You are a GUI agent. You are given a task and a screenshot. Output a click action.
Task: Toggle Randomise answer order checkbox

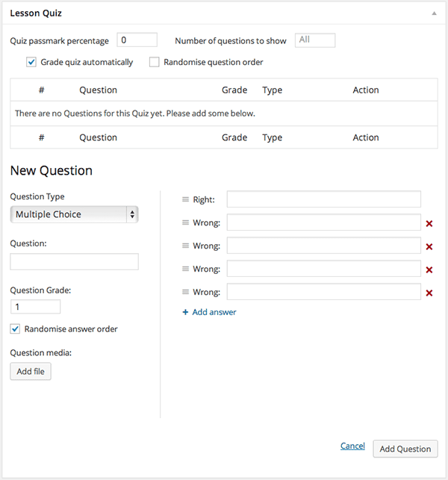(15, 329)
